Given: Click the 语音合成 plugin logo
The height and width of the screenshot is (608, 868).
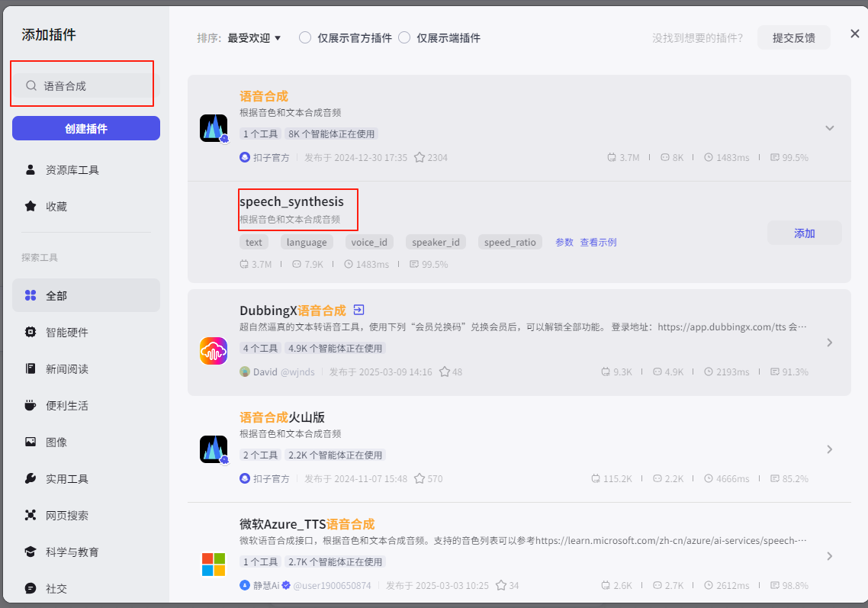Looking at the screenshot, I should (214, 128).
